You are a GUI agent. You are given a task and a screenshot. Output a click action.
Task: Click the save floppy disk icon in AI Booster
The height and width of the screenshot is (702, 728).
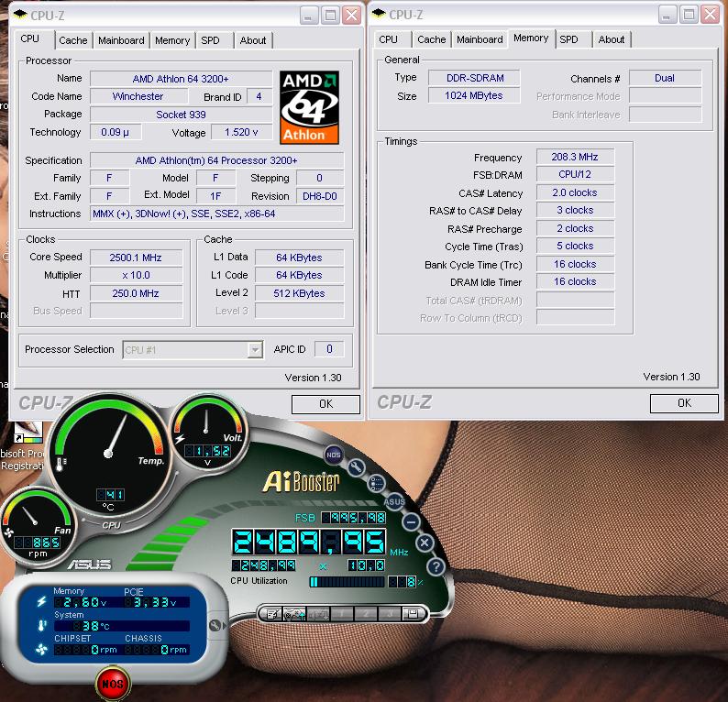[413, 614]
